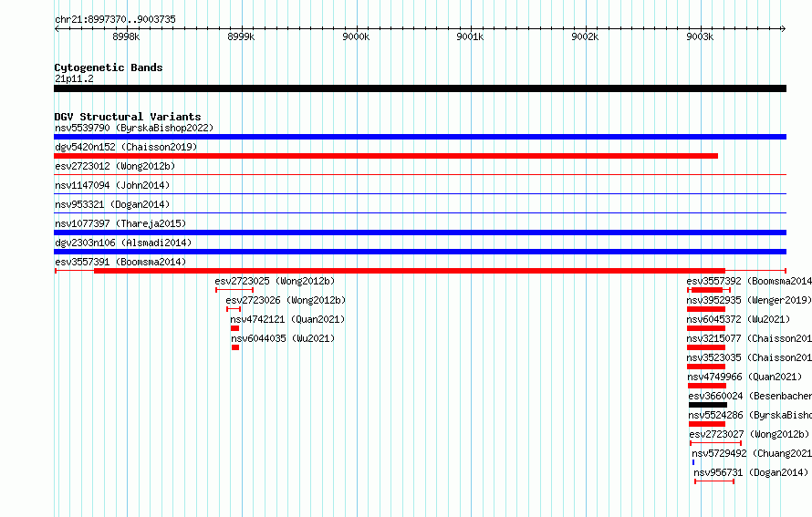
Task: Open nsv6044035 (Wu2021) variant label
Action: click(x=283, y=338)
